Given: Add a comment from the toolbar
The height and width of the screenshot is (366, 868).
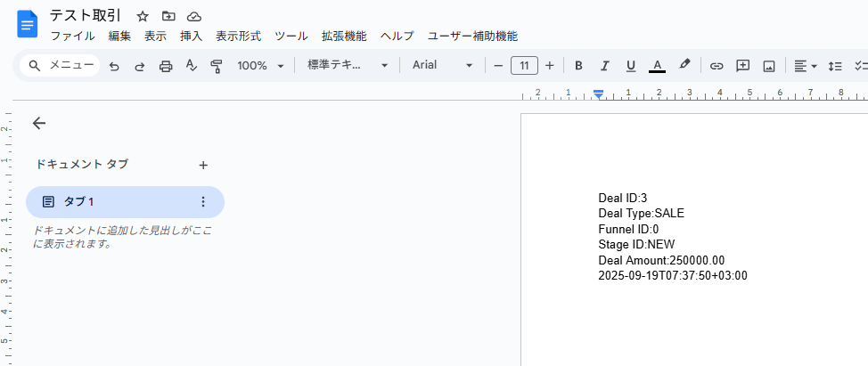Looking at the screenshot, I should point(742,66).
